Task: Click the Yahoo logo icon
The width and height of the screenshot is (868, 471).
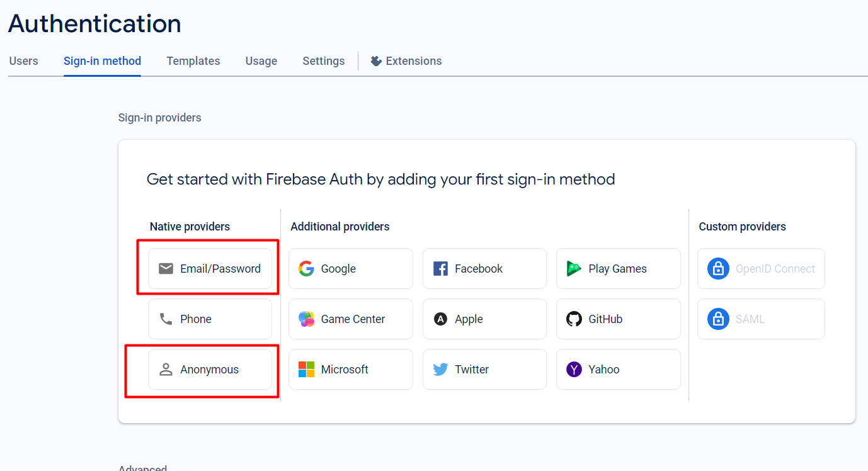Action: point(574,370)
